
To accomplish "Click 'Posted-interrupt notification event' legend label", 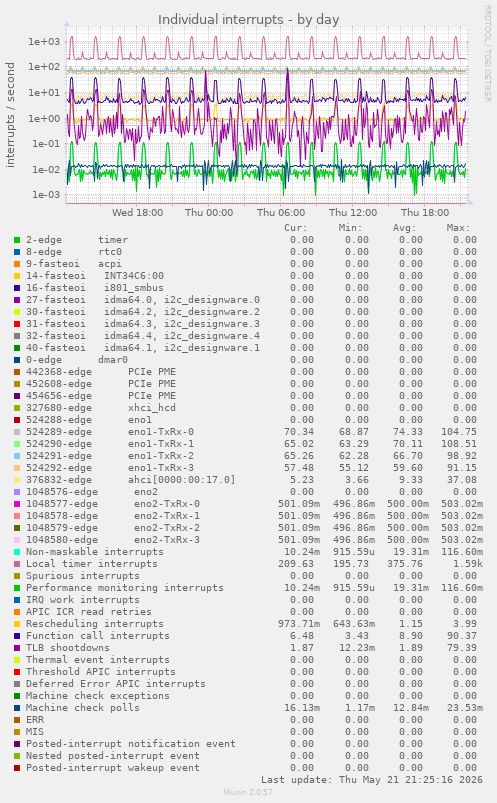I will (x=131, y=744).
